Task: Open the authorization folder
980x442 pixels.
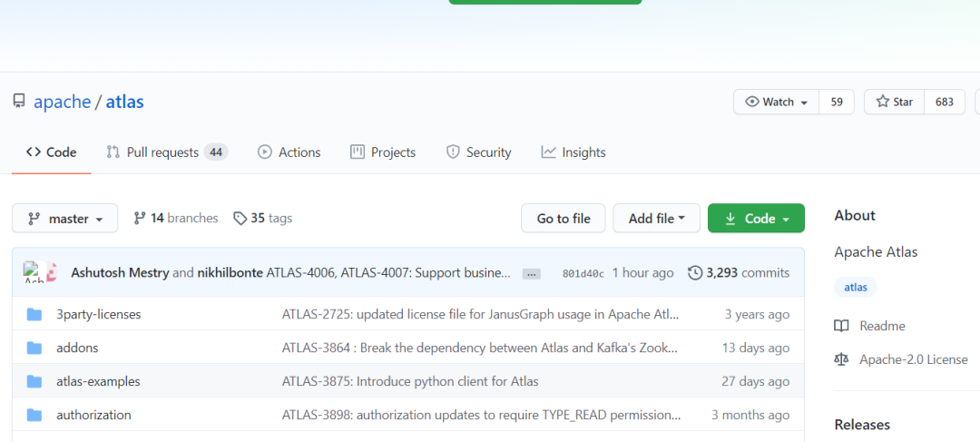Action: [93, 415]
